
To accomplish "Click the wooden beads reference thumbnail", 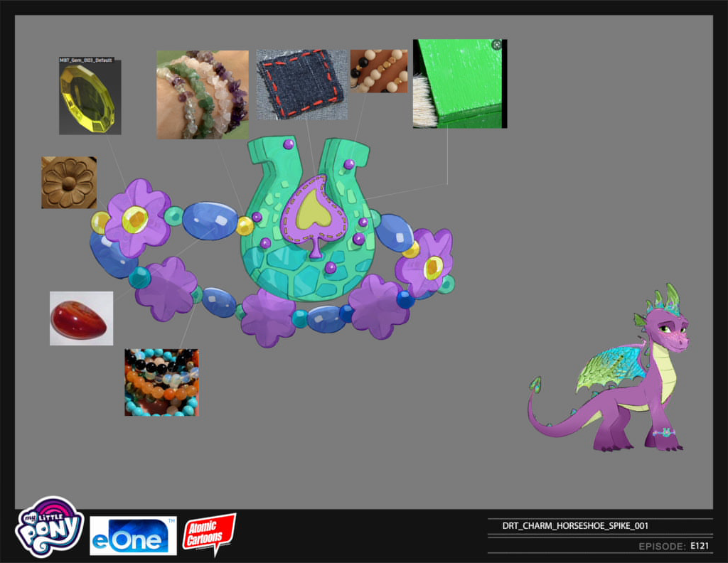I will (378, 71).
